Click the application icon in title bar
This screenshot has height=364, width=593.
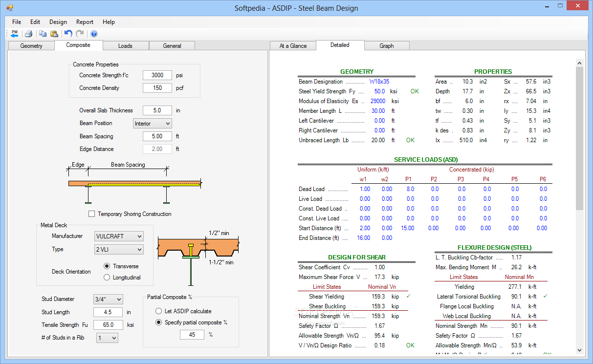[x=10, y=8]
